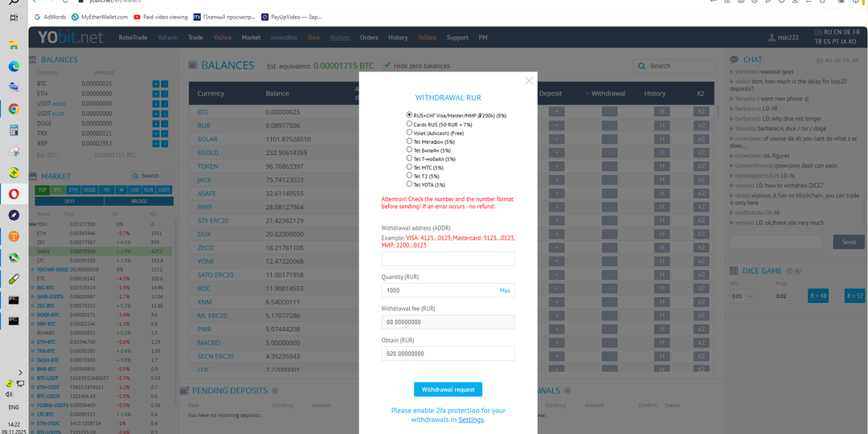
Task: Click the orange T app icon in the taskbar
Action: tap(14, 236)
